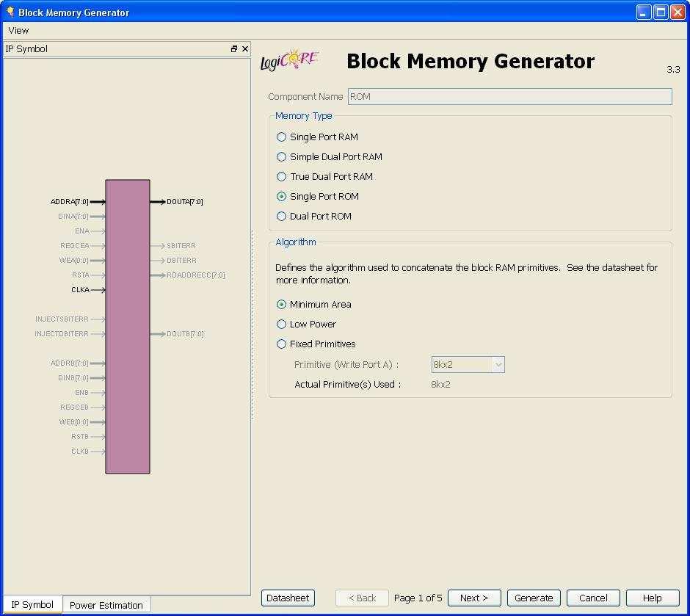Click the disabled Back button
This screenshot has height=616, width=690.
pyautogui.click(x=362, y=598)
